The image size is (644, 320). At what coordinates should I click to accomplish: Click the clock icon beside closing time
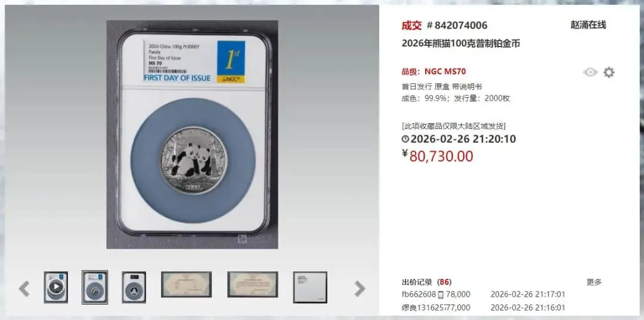point(405,139)
